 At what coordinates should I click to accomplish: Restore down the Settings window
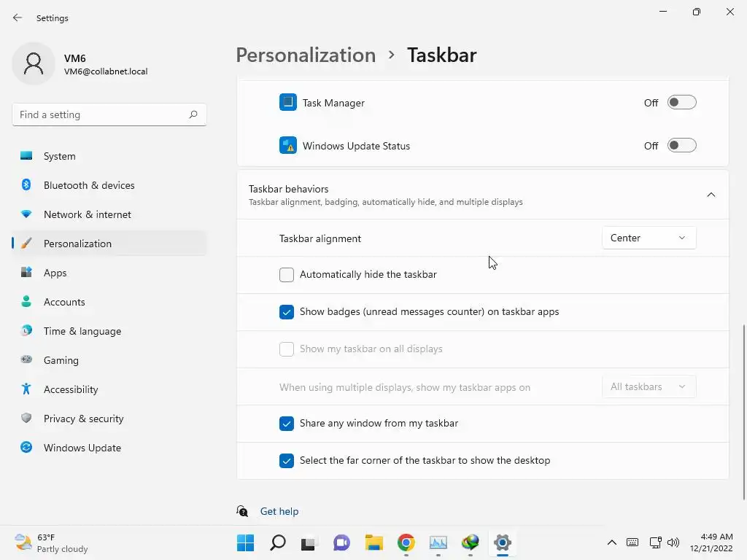pyautogui.click(x=697, y=12)
